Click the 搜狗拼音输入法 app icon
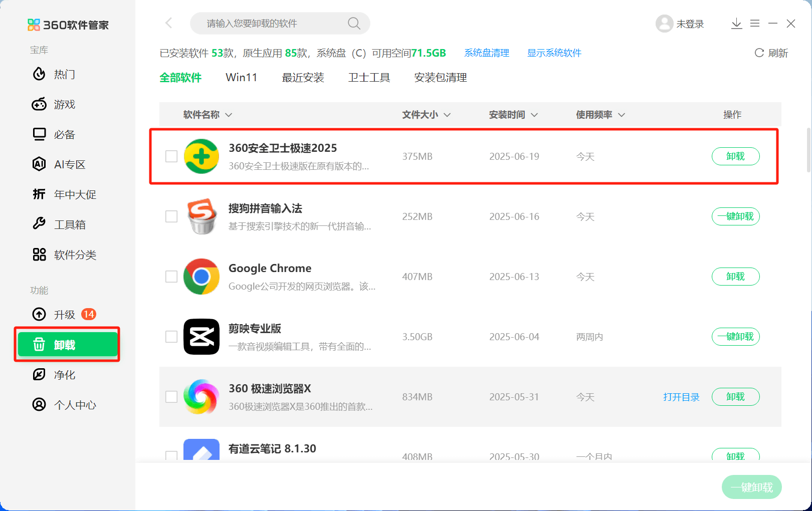The image size is (812, 511). [201, 216]
